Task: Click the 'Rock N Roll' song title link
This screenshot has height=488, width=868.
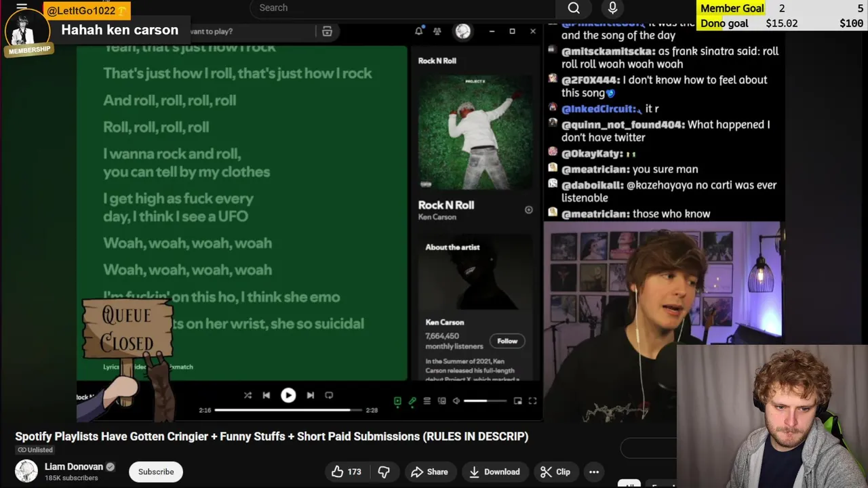Action: point(446,205)
